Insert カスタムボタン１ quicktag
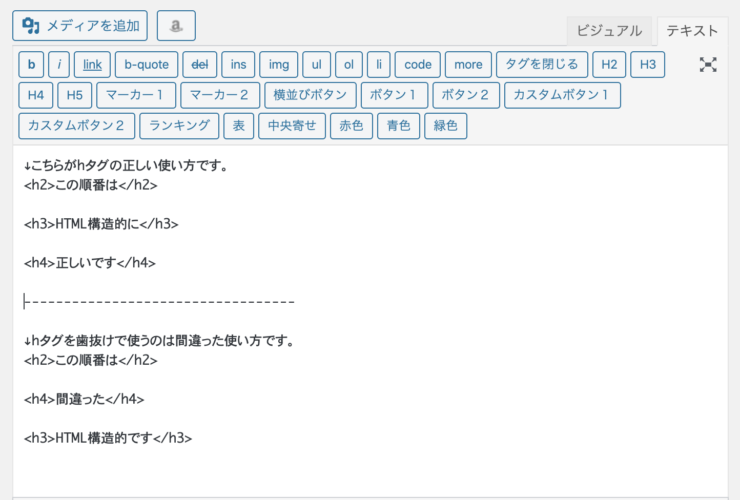 (563, 95)
